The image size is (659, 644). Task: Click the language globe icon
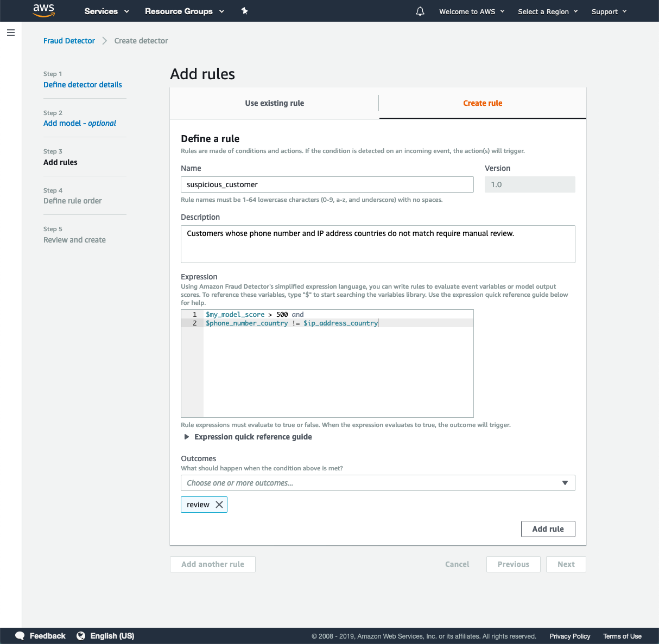(x=81, y=636)
